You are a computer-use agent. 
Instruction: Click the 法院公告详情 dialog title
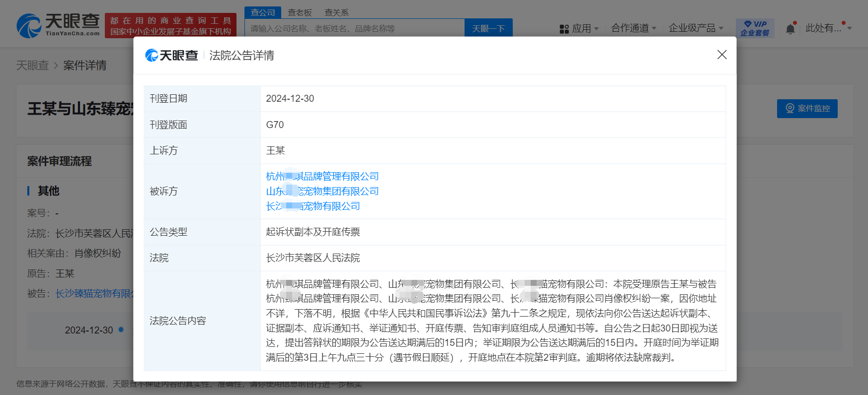241,56
